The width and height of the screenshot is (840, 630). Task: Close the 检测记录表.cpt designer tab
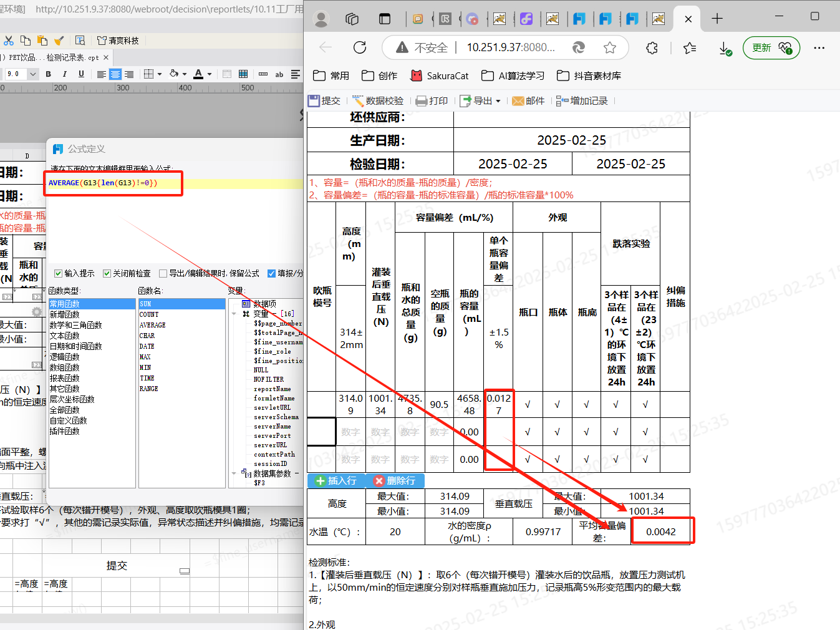(x=106, y=57)
